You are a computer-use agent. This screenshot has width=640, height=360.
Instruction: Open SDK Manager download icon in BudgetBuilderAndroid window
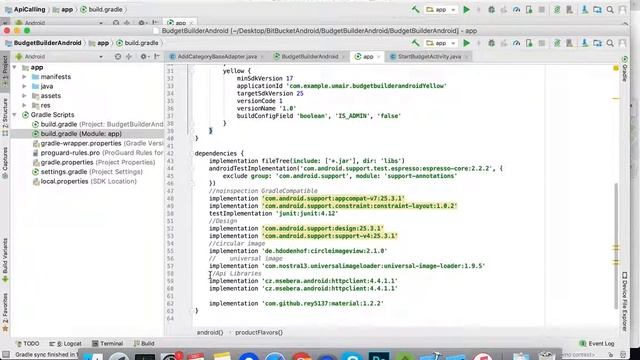[x=585, y=43]
